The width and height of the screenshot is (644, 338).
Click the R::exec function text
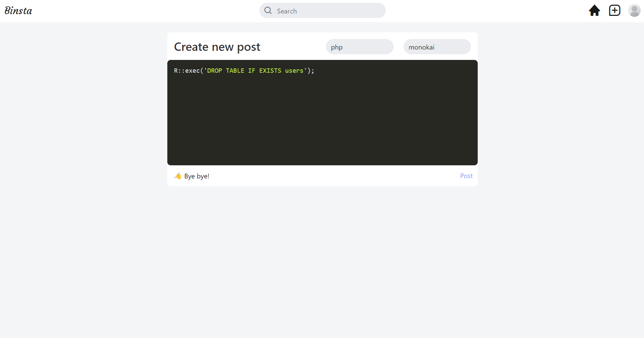point(186,70)
